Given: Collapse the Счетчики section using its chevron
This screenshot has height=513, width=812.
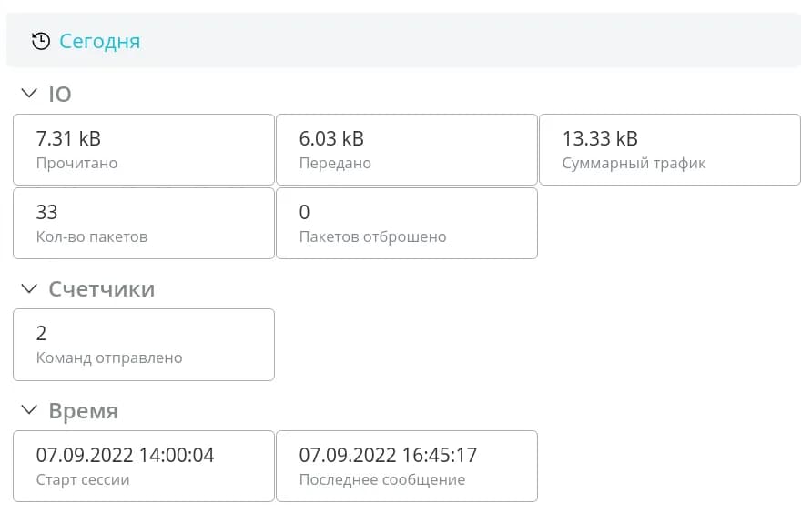Looking at the screenshot, I should pos(29,289).
